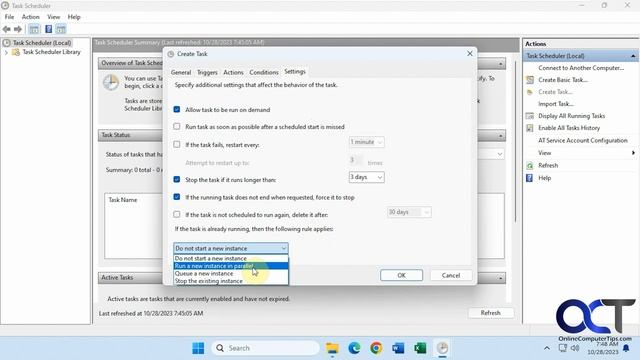The width and height of the screenshot is (640, 360).
Task: Show hidden system tray icons chevron
Action: pos(547,348)
